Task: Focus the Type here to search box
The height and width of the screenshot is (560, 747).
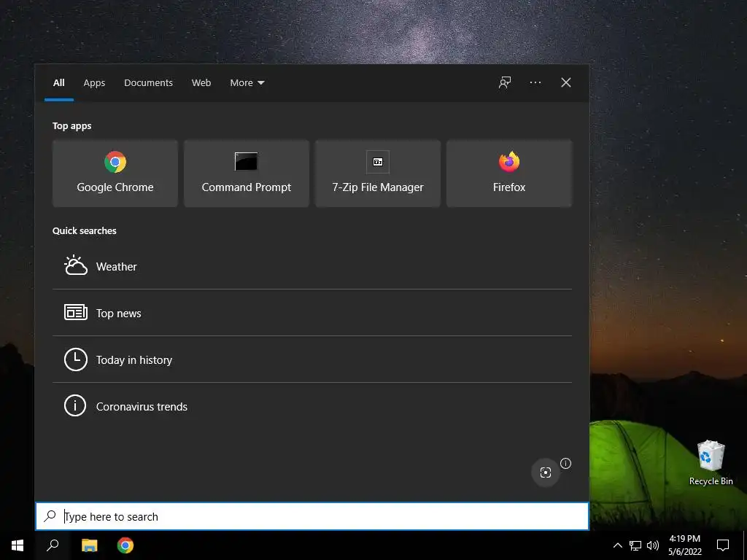Action: coord(312,516)
